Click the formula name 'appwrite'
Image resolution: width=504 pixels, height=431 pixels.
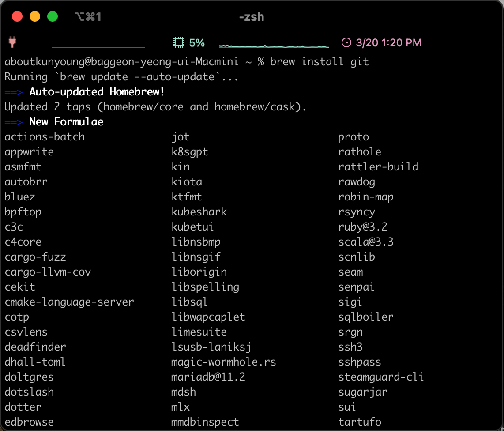(29, 152)
